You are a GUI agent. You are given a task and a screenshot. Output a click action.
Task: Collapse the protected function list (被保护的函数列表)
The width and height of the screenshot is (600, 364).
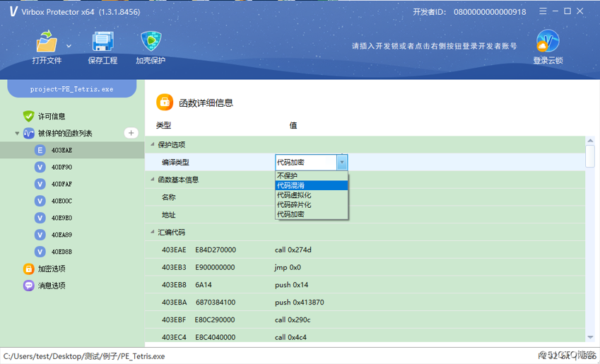pos(17,134)
